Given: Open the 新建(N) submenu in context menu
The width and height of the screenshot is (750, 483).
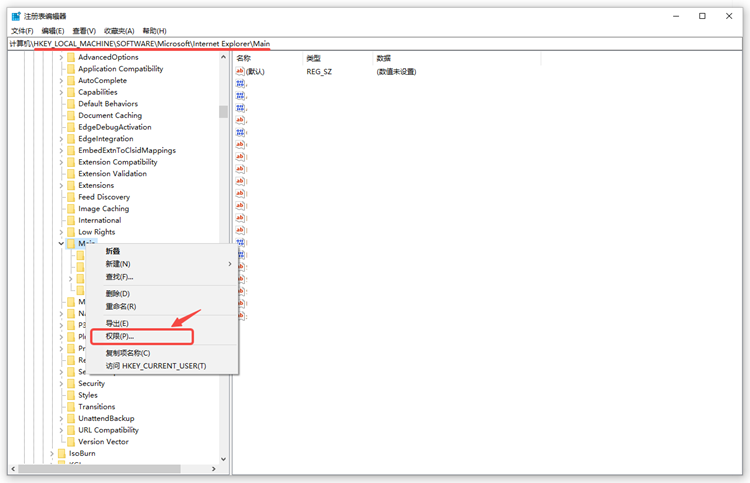Looking at the screenshot, I should (118, 264).
